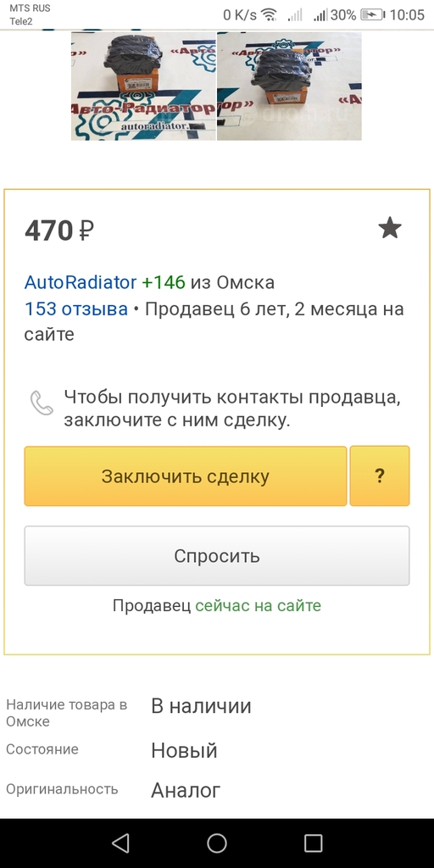The image size is (434, 868).
Task: Tap the Спросить button
Action: (217, 556)
